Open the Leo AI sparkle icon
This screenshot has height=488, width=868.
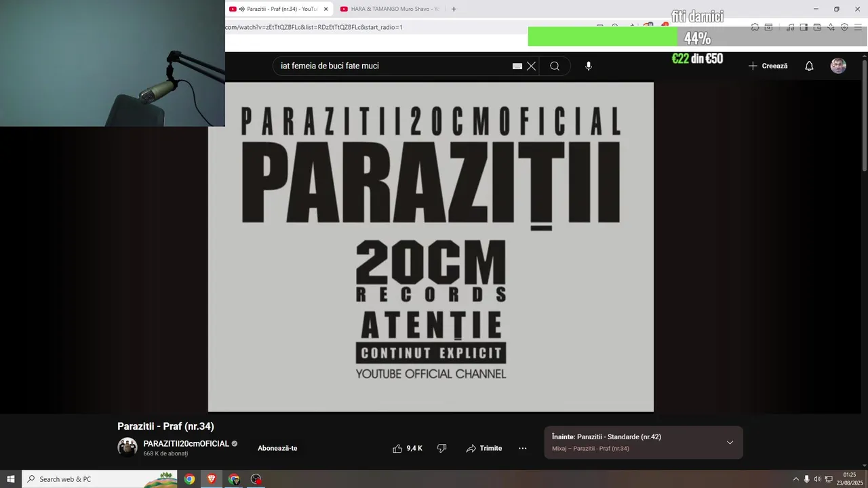click(831, 27)
